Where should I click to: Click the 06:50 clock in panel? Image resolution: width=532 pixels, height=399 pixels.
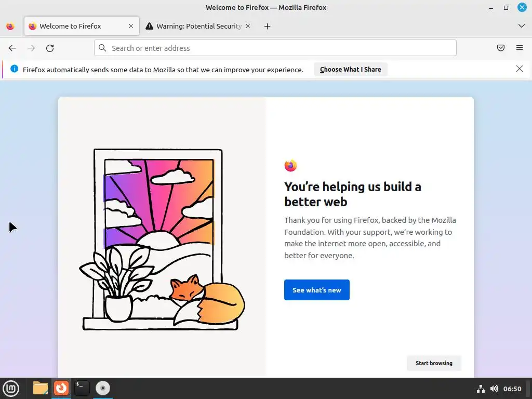coord(512,389)
